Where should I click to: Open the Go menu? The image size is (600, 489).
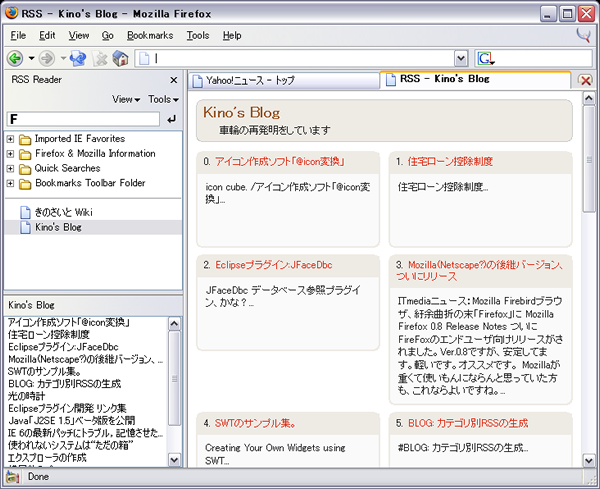click(x=108, y=36)
